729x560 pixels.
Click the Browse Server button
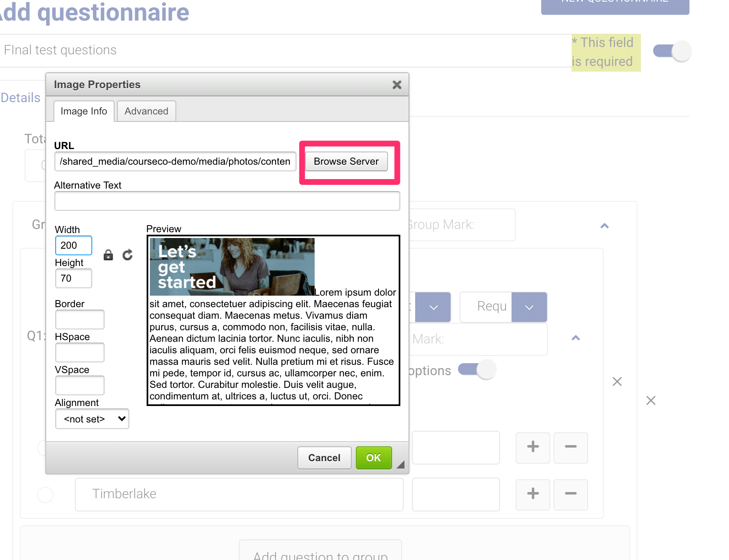(346, 161)
